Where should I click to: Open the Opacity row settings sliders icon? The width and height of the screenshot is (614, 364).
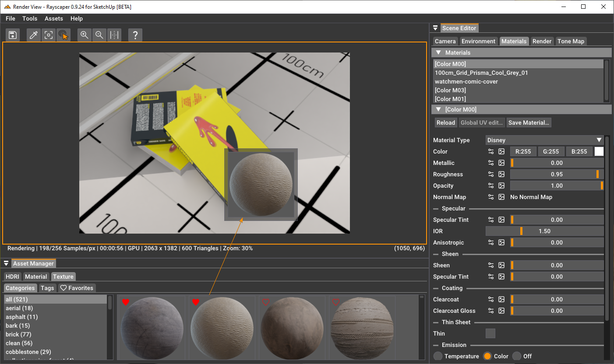(x=491, y=185)
